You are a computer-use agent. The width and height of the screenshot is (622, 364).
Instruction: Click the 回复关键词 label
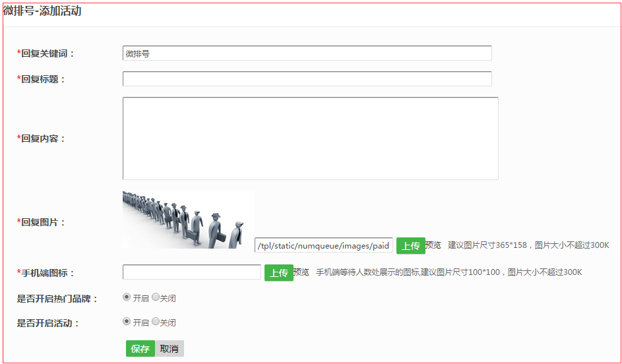coord(46,53)
